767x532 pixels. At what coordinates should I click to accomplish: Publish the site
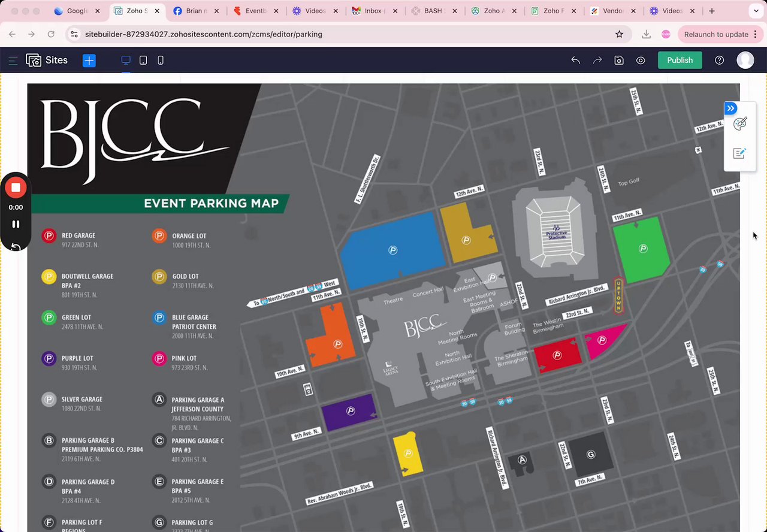(x=680, y=61)
